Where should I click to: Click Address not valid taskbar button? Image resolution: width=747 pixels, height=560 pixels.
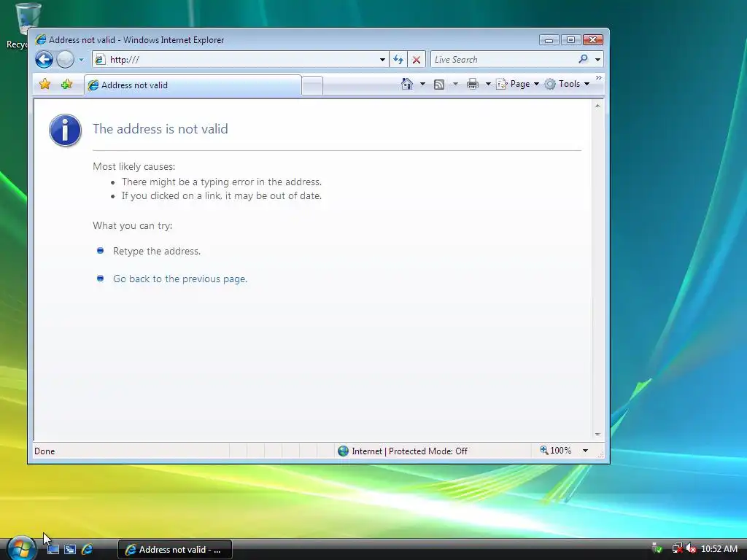pos(175,550)
